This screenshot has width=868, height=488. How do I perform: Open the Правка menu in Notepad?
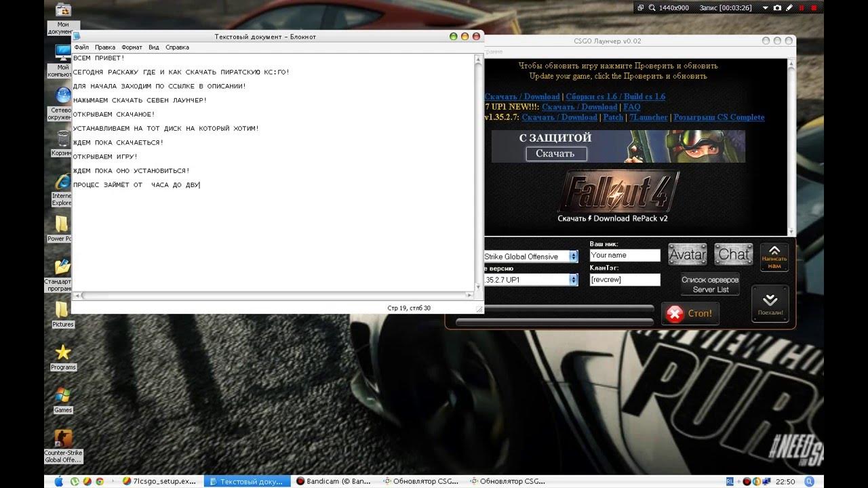coord(105,47)
